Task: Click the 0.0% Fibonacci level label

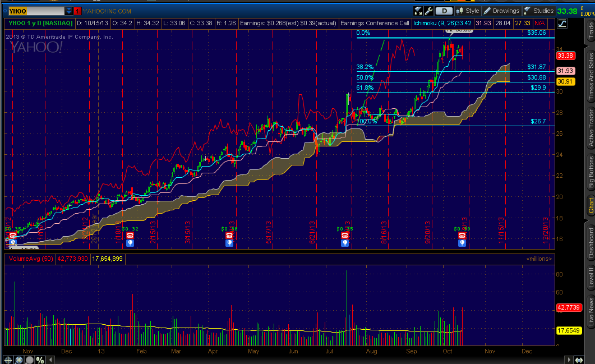Action: (x=363, y=33)
